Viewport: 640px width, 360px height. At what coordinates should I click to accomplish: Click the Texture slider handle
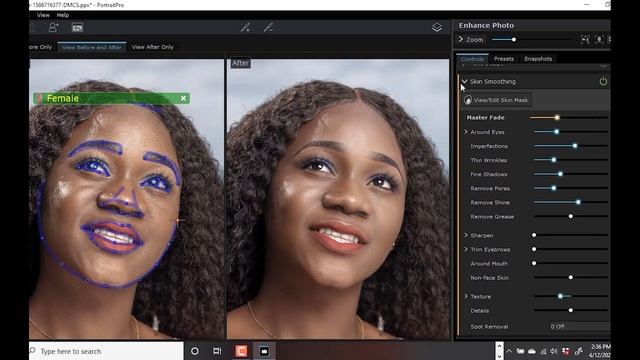(x=560, y=296)
